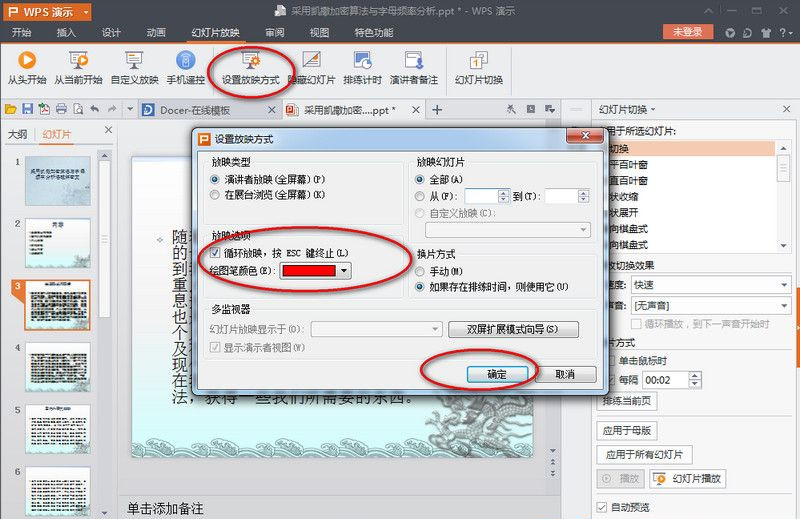Screen dimensions: 800x519
Task: Click the 幻灯片切换 transition icon
Action: 478,61
